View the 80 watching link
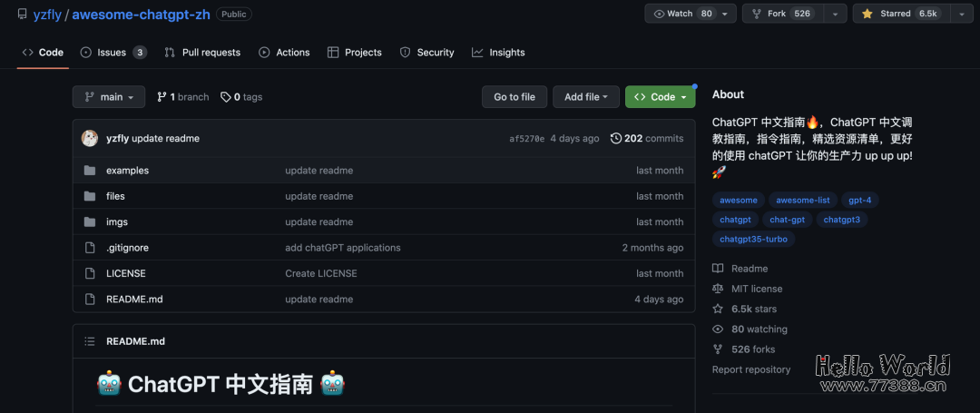This screenshot has height=413, width=980. click(750, 329)
